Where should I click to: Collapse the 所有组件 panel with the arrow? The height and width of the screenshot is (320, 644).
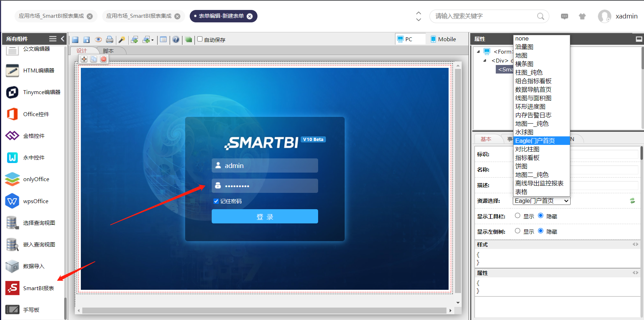[62, 39]
